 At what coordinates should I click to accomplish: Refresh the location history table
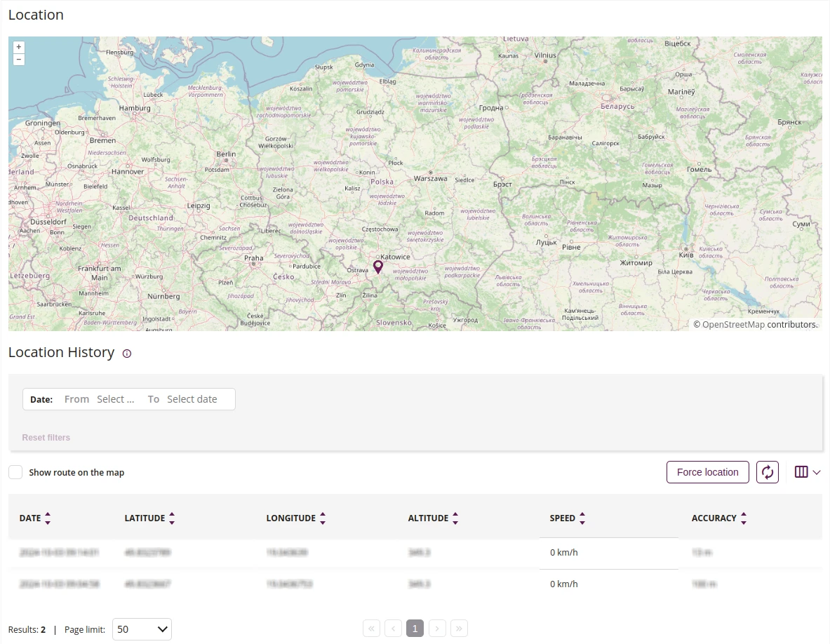(768, 472)
